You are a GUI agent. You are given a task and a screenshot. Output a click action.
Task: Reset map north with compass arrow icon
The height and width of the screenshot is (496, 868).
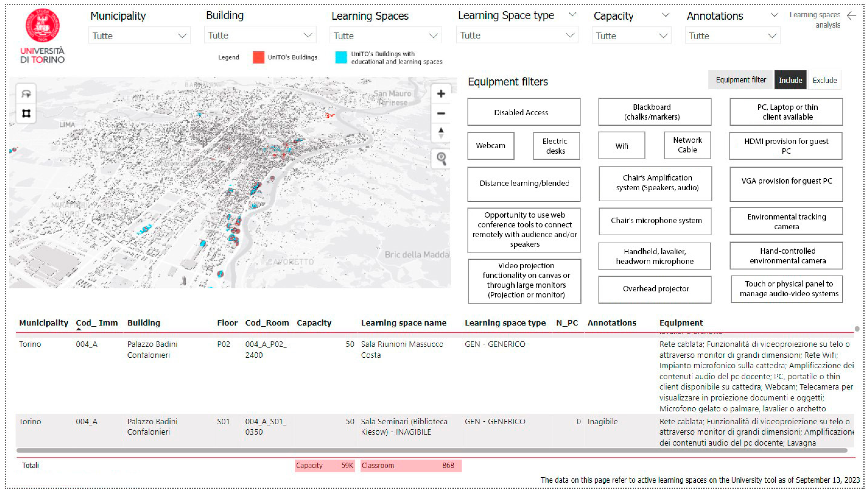click(x=441, y=132)
